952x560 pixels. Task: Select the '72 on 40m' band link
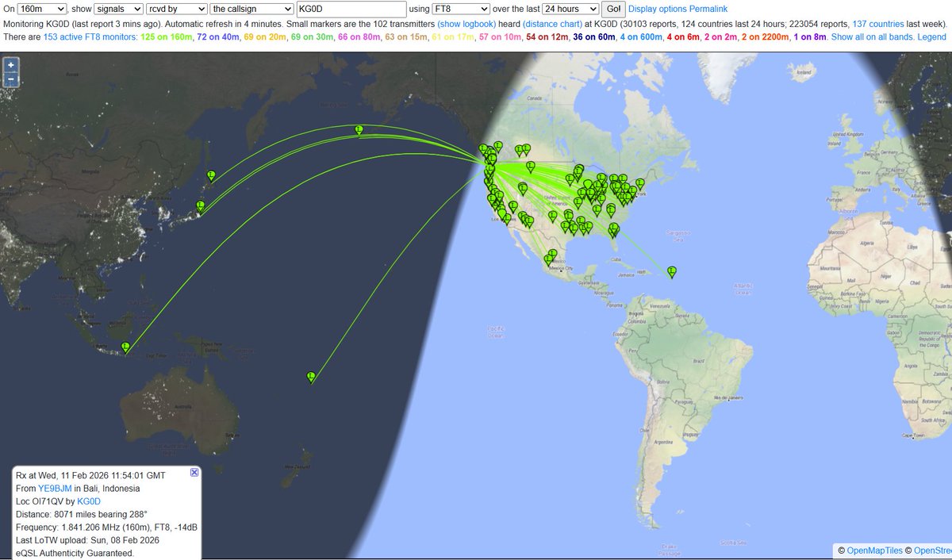click(x=219, y=37)
